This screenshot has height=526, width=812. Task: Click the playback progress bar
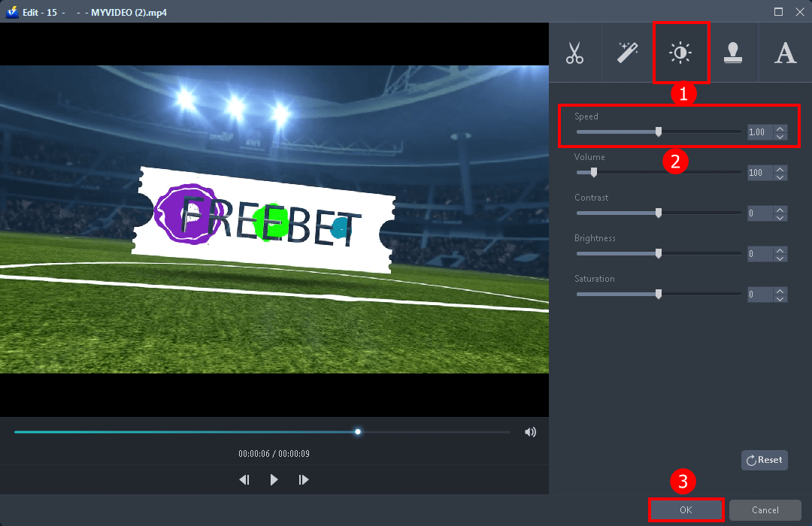[263, 431]
